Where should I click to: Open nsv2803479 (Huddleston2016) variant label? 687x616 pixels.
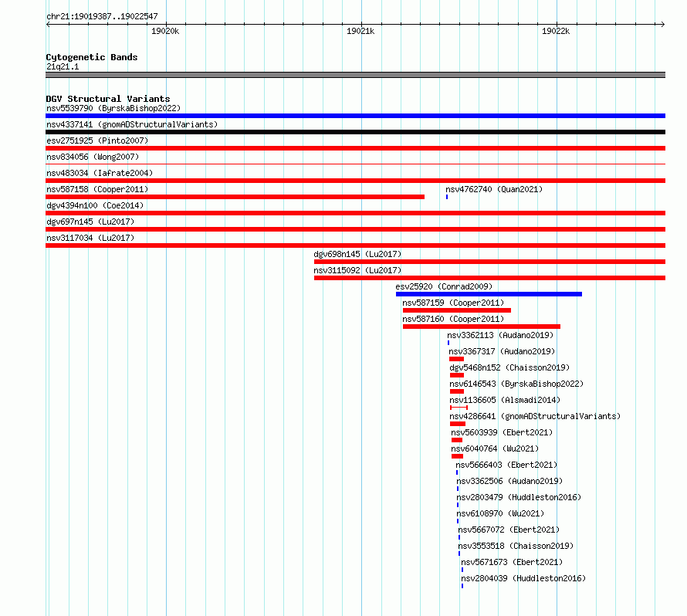click(519, 497)
